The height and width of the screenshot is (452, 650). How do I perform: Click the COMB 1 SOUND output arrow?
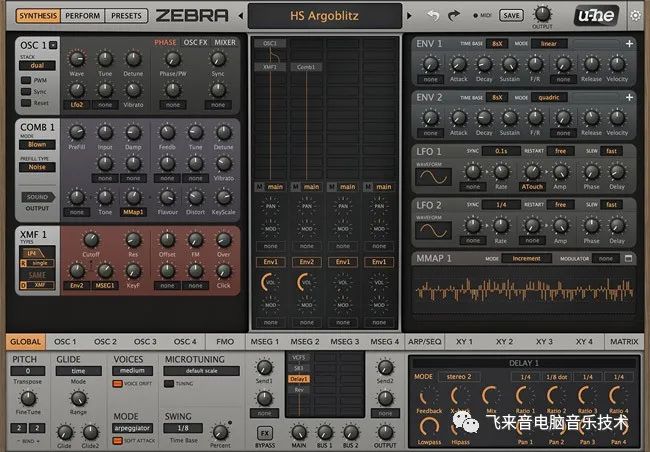tap(38, 197)
